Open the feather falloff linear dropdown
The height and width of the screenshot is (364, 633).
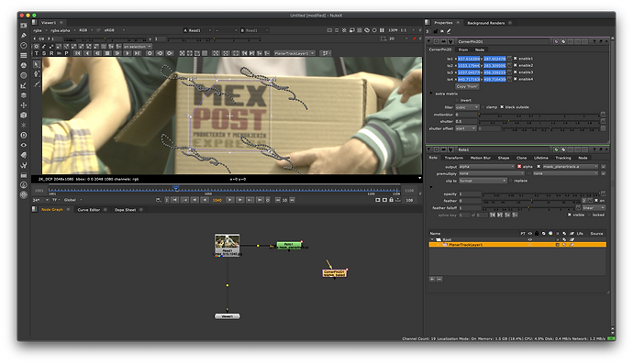coord(594,208)
